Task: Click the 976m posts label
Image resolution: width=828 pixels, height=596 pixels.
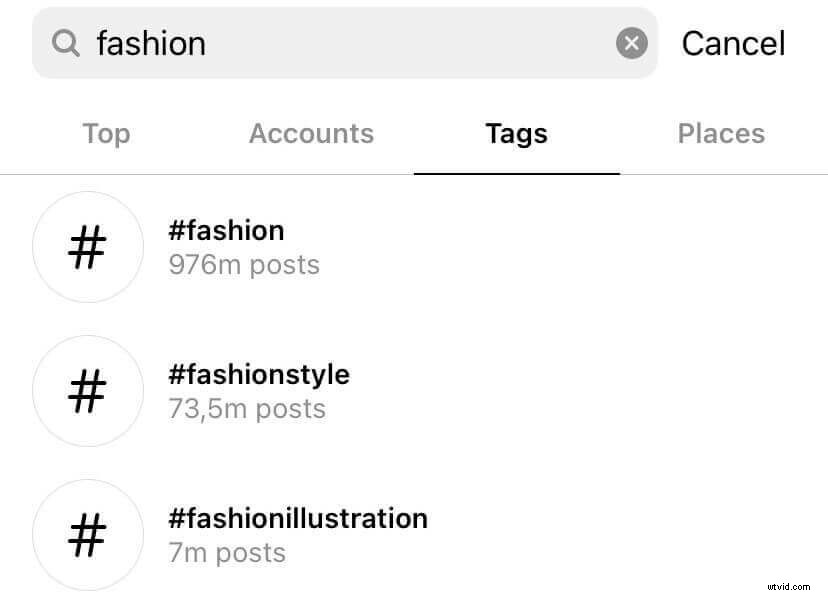Action: coord(244,265)
